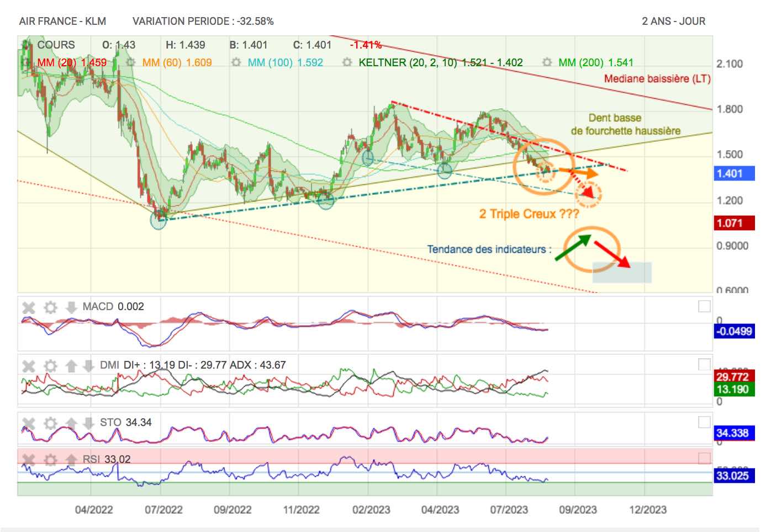Remove the DMI indicator panel
Image resolution: width=771 pixels, height=532 pixels.
click(29, 366)
